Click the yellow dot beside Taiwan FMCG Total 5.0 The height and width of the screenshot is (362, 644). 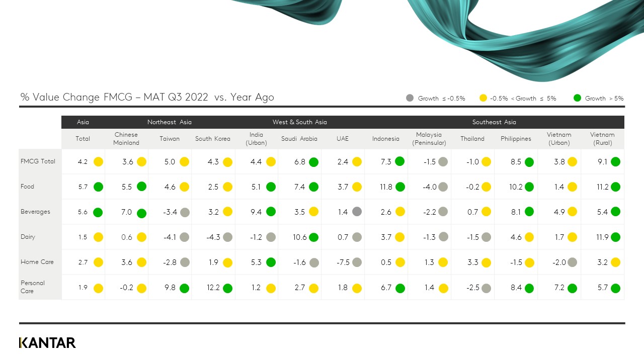pos(184,162)
